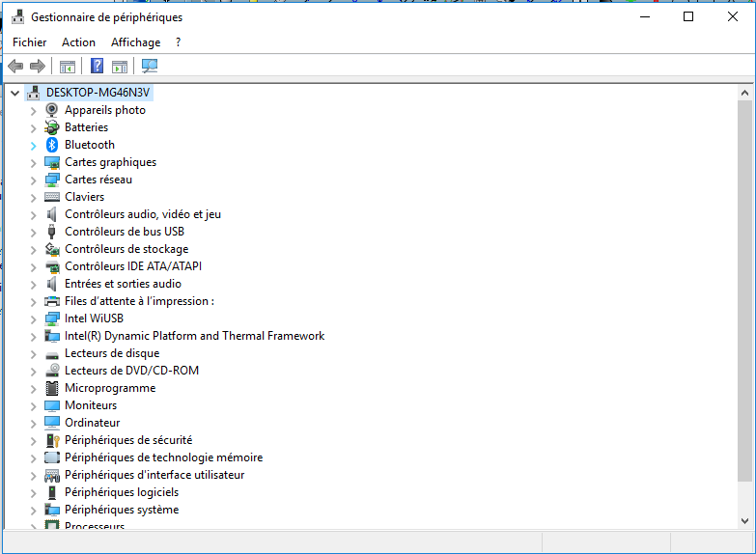Click the Microprogramme chip icon
The width and height of the screenshot is (756, 554).
51,388
